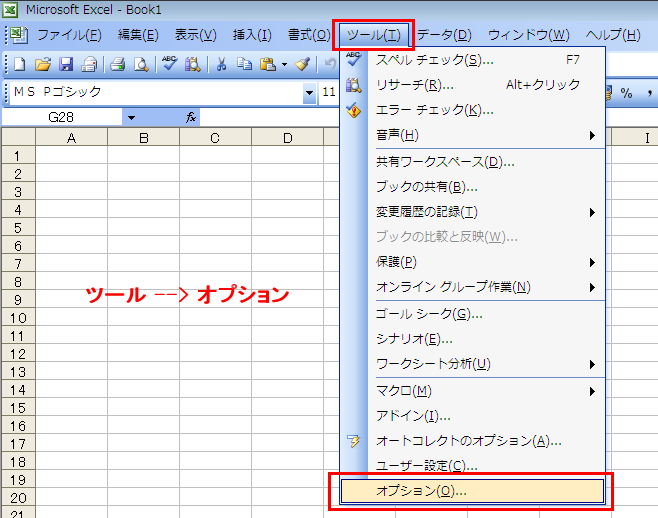This screenshot has width=658, height=518.
Task: Expand the ワークシート分析(U) submenu
Action: click(x=592, y=364)
